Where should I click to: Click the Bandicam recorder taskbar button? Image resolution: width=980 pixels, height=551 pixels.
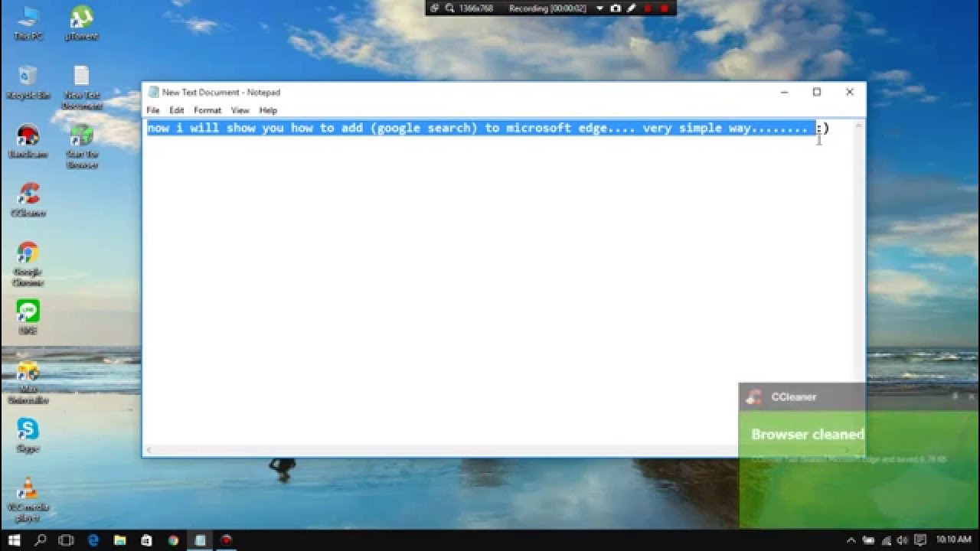[227, 540]
